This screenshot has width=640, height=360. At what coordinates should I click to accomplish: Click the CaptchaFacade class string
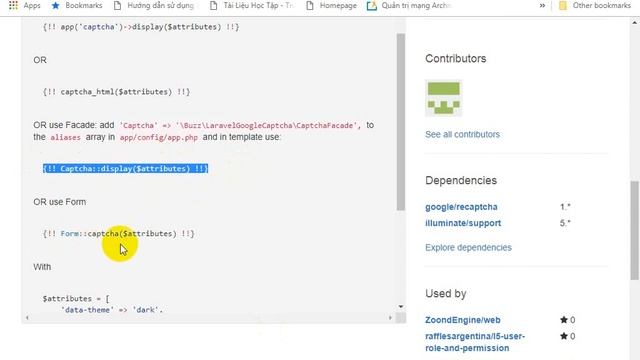tap(269, 126)
